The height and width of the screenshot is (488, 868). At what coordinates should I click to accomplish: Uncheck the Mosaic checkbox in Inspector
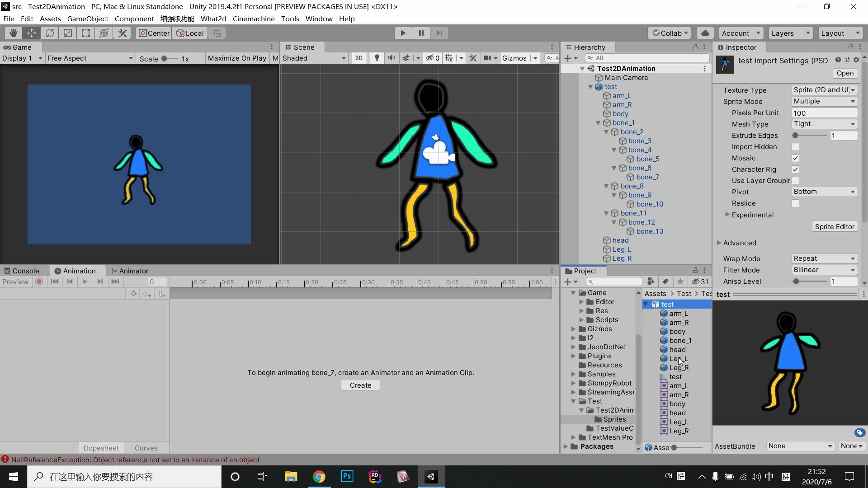(796, 158)
